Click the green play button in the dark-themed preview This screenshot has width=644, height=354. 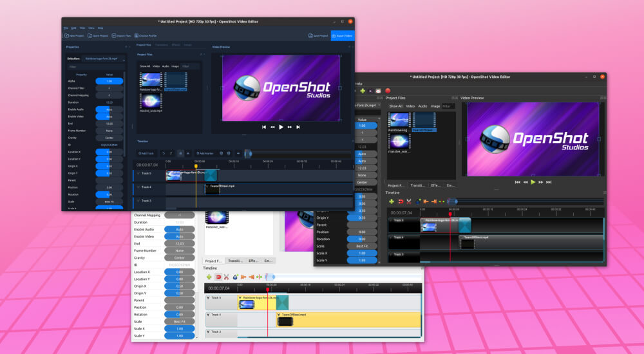coord(533,182)
